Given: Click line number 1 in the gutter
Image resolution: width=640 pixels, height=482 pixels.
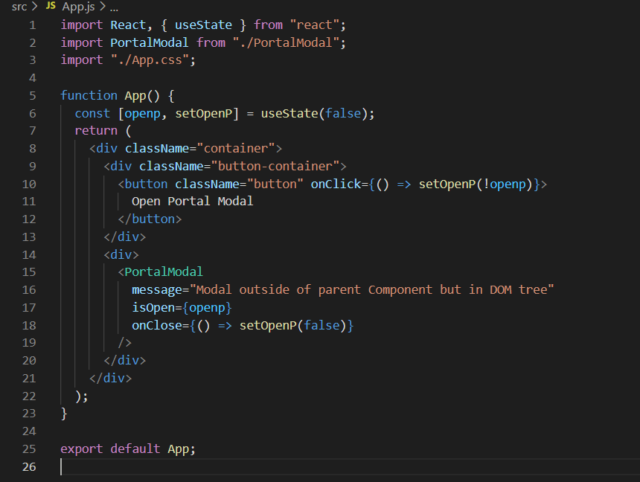Looking at the screenshot, I should point(33,25).
